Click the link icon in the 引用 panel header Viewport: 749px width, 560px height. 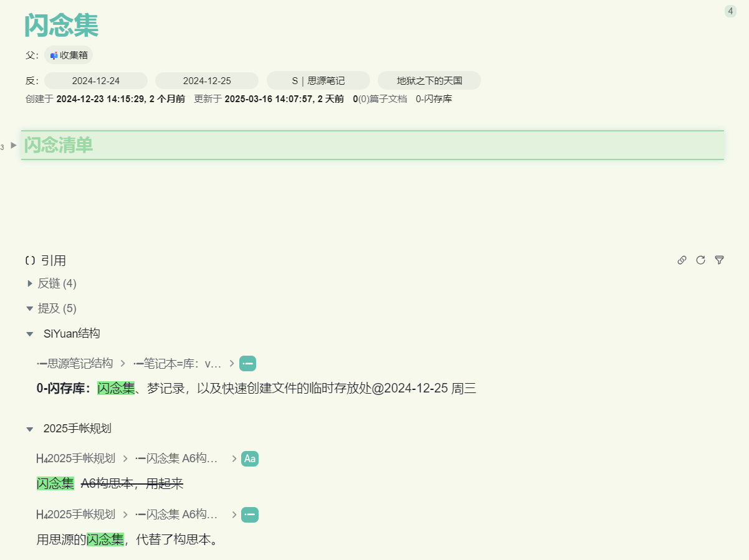[682, 260]
